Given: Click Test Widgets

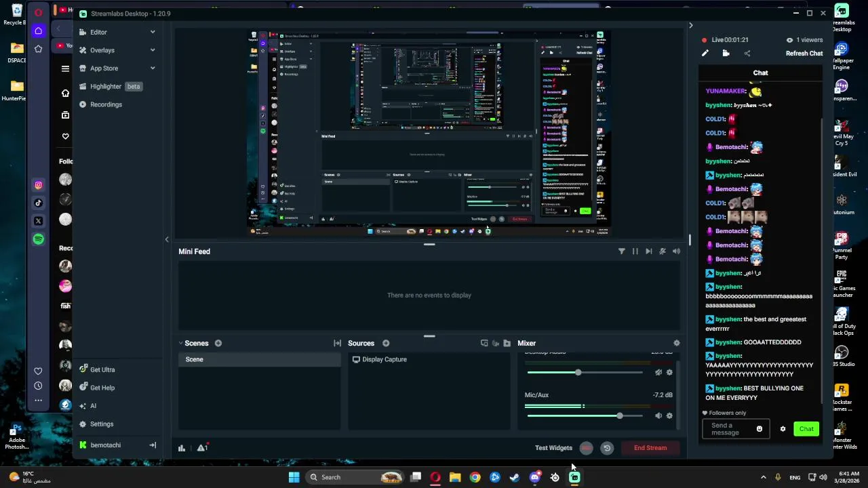Looking at the screenshot, I should [x=553, y=448].
